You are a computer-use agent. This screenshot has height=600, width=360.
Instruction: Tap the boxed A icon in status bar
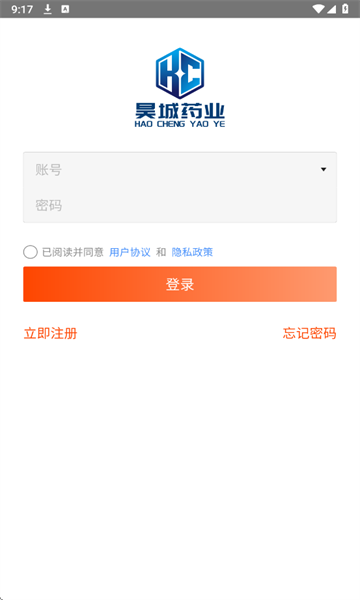click(x=65, y=9)
